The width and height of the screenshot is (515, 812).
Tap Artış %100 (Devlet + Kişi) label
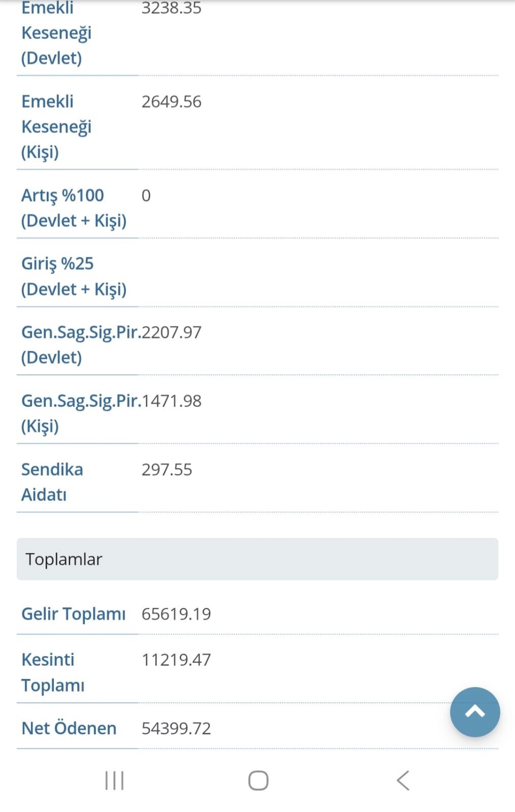coord(74,208)
